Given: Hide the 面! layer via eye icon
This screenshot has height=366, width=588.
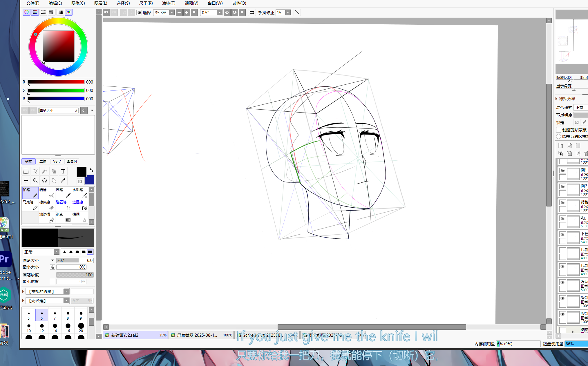Looking at the screenshot, I should click(562, 171).
